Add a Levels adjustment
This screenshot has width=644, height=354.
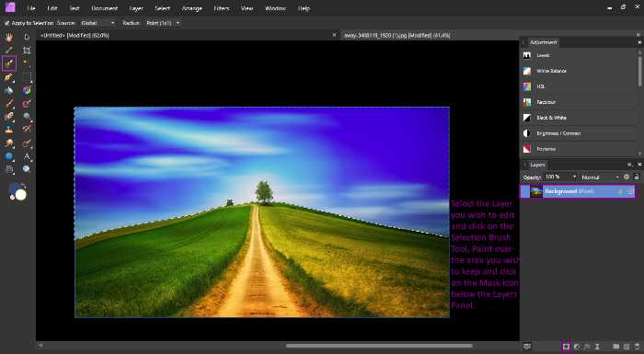point(579,55)
